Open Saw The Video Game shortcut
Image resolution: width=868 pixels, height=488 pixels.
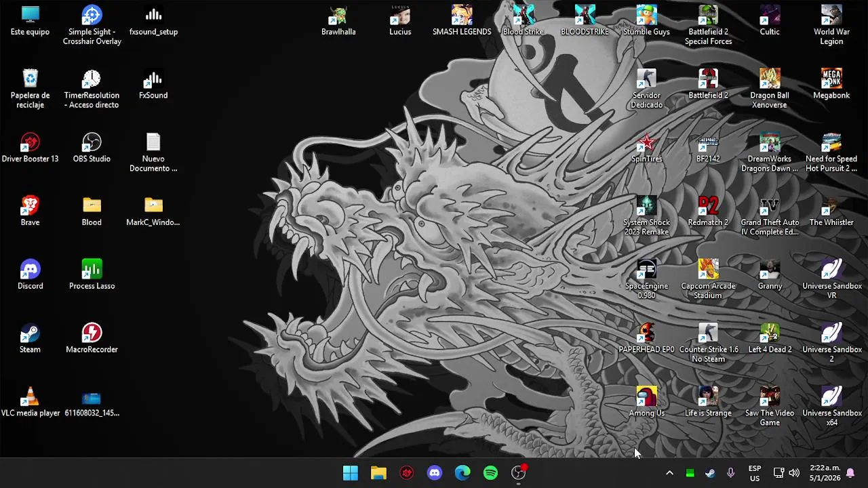tap(770, 407)
